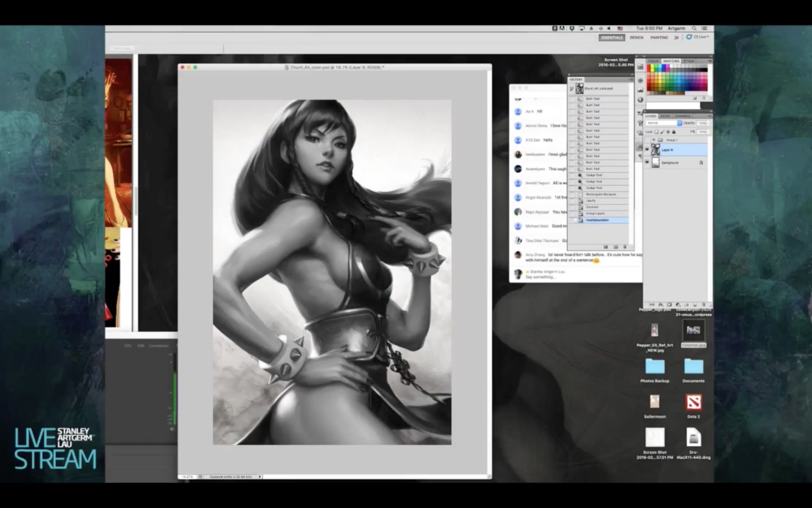Open the Documents desktop folder
The height and width of the screenshot is (508, 812).
[694, 366]
